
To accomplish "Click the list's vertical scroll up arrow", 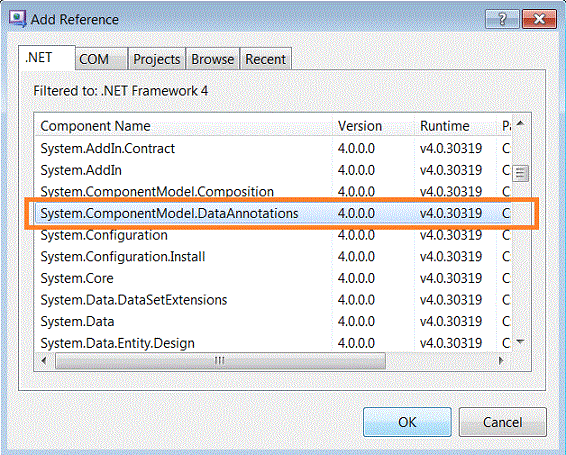I will 520,124.
